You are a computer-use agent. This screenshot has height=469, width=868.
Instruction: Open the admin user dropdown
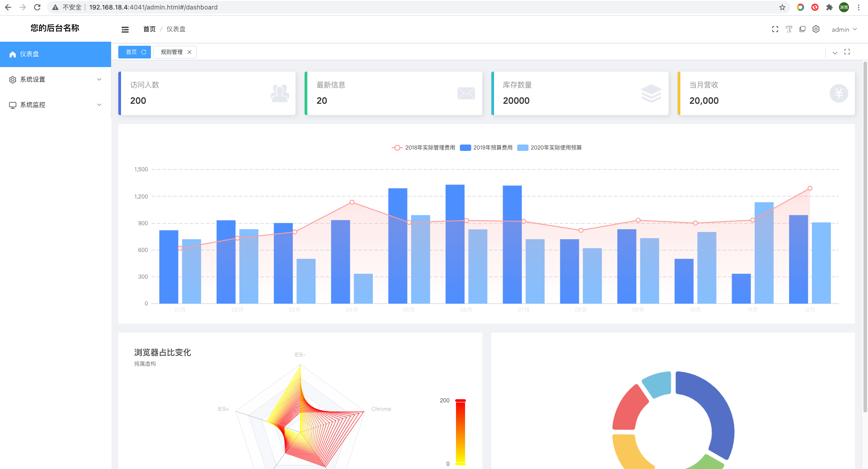pyautogui.click(x=844, y=29)
